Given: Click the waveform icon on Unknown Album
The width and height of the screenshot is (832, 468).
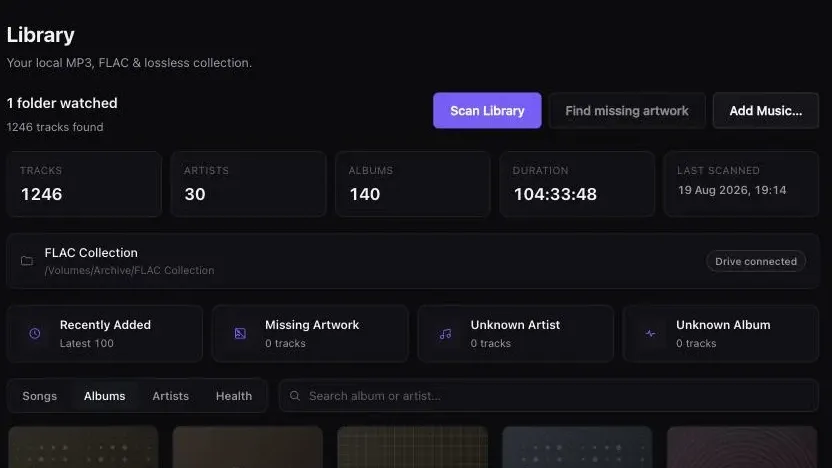Looking at the screenshot, I should [x=651, y=334].
